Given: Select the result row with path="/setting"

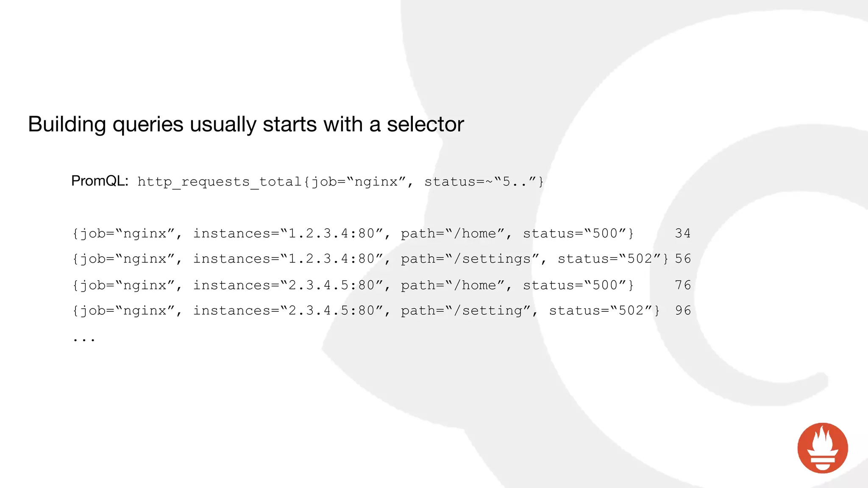Looking at the screenshot, I should (x=381, y=311).
